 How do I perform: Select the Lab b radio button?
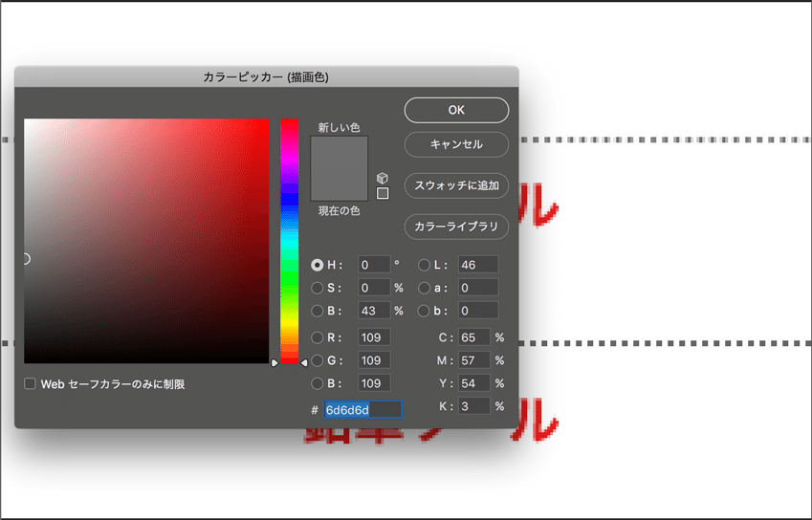(424, 311)
